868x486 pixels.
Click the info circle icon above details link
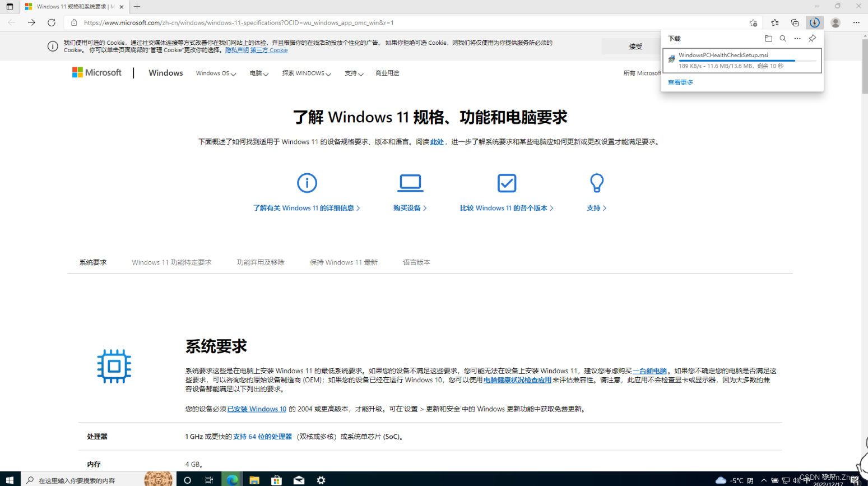click(307, 183)
